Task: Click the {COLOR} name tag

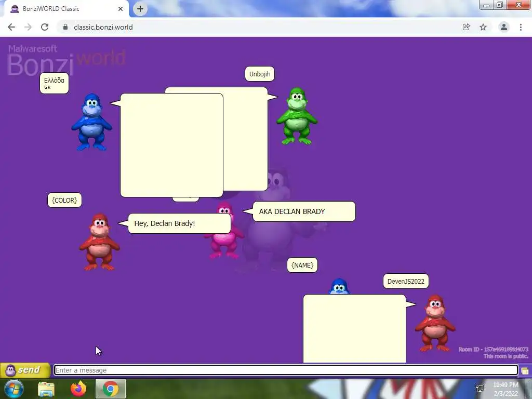Action: pyautogui.click(x=64, y=200)
